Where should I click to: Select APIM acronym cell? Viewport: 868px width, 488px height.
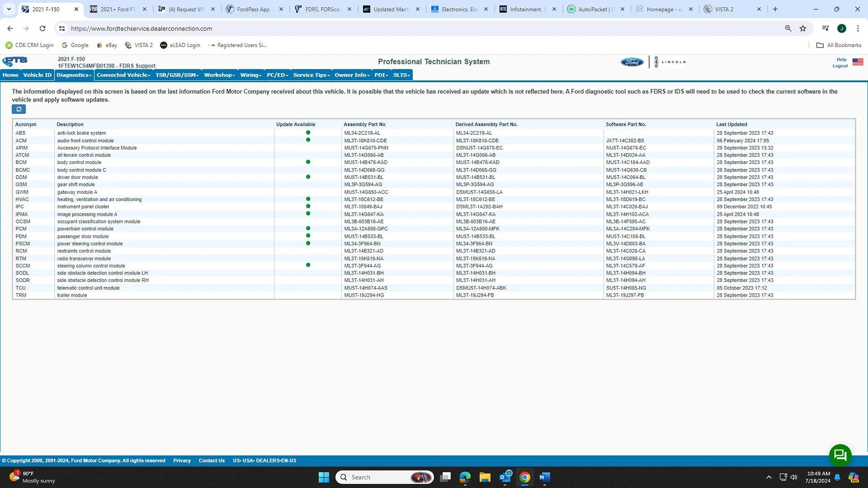tap(21, 148)
